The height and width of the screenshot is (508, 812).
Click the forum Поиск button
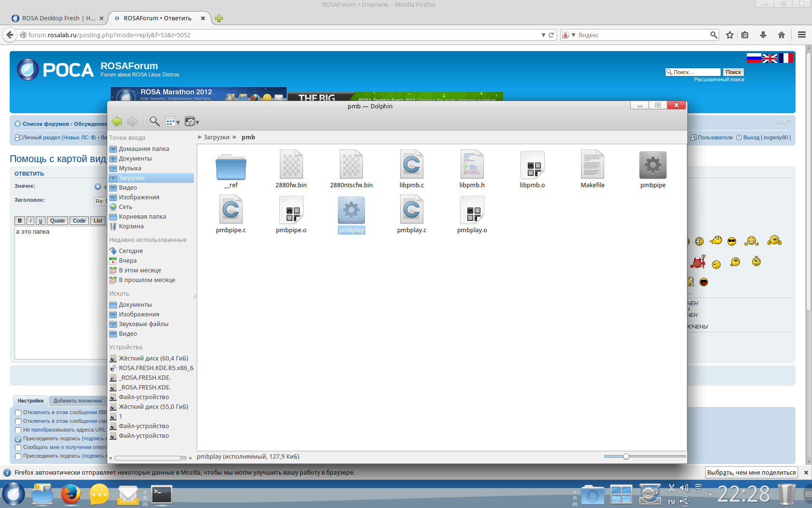pos(733,72)
